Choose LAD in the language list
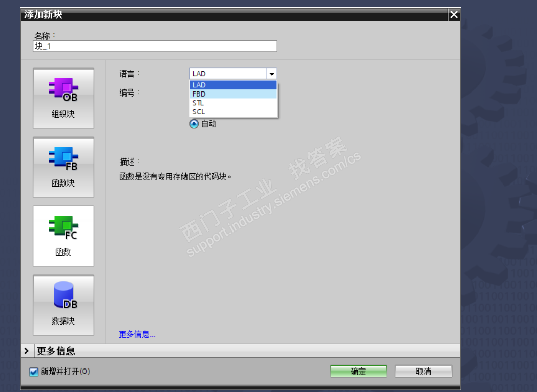 [x=233, y=85]
